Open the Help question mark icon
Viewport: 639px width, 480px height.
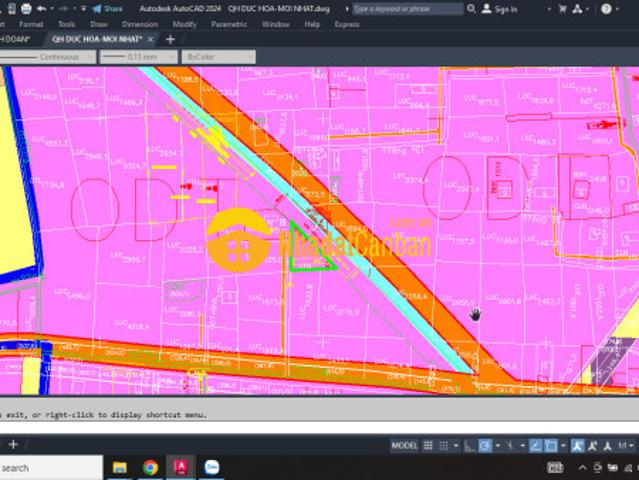607,8
